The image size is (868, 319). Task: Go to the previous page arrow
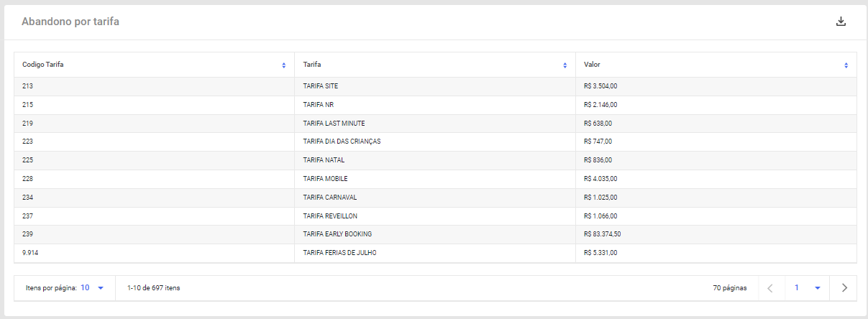[770, 288]
